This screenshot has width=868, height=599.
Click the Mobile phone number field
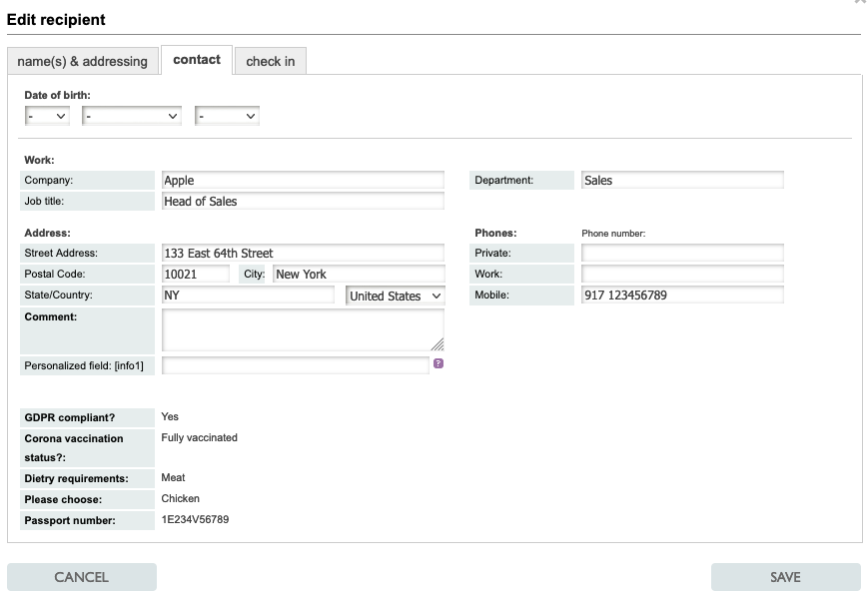(682, 296)
